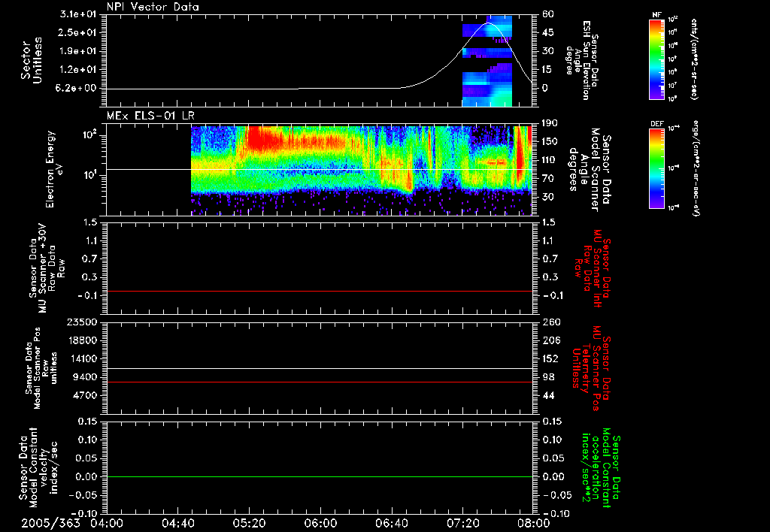Click the 08:00 time axis label
This screenshot has height=532, width=770.
tap(535, 523)
